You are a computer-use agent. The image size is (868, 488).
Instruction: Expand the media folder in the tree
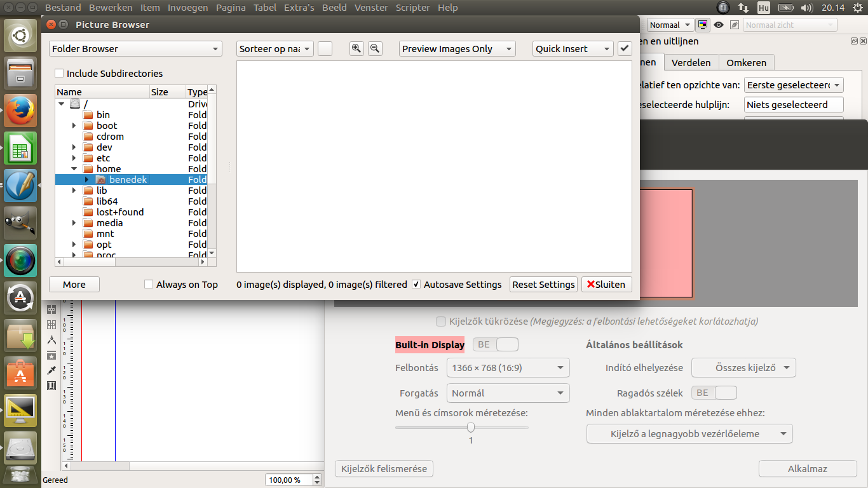coord(74,223)
